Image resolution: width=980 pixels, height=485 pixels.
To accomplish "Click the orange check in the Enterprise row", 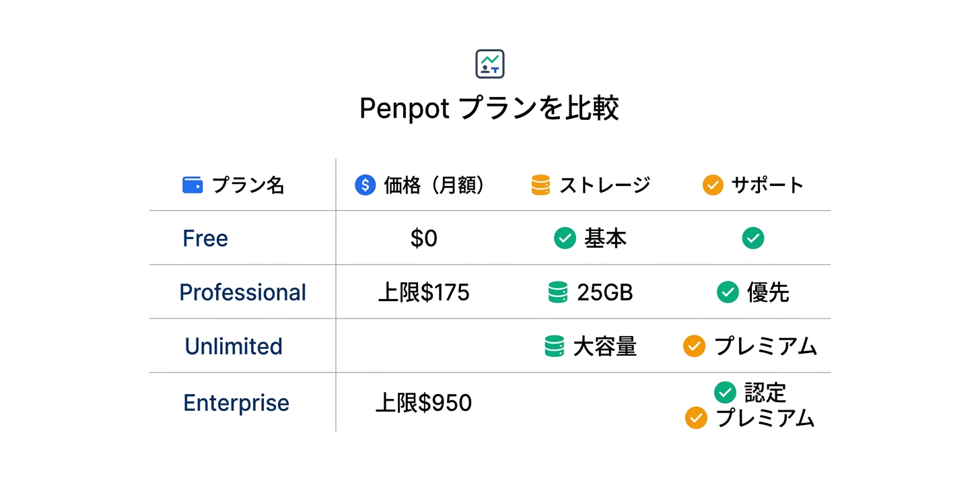I will [696, 418].
